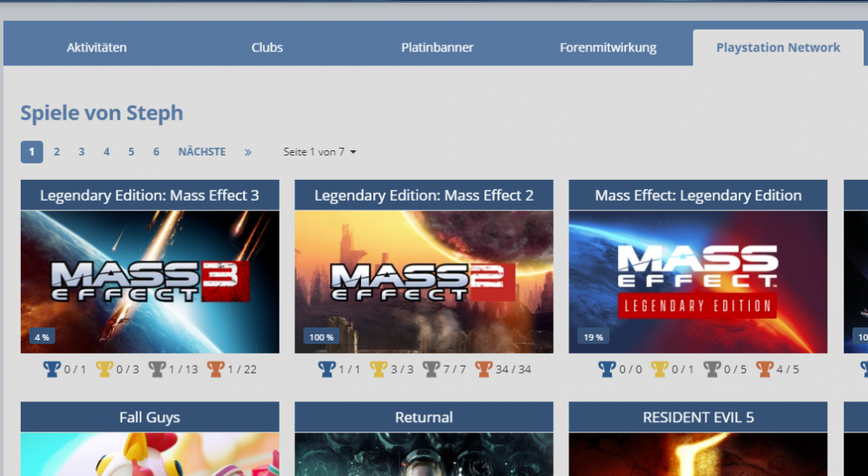This screenshot has height=476, width=868.
Task: Open the Returnal game title
Action: click(x=424, y=418)
